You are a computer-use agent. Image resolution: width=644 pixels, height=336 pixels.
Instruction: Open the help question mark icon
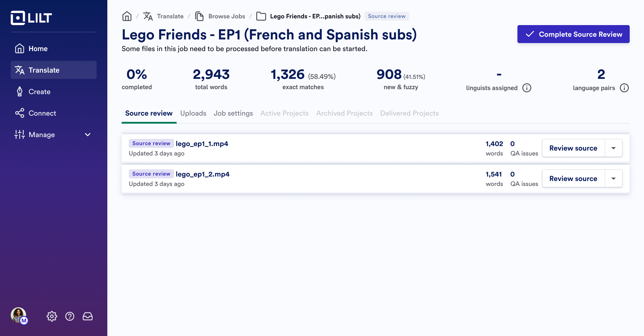pos(70,316)
